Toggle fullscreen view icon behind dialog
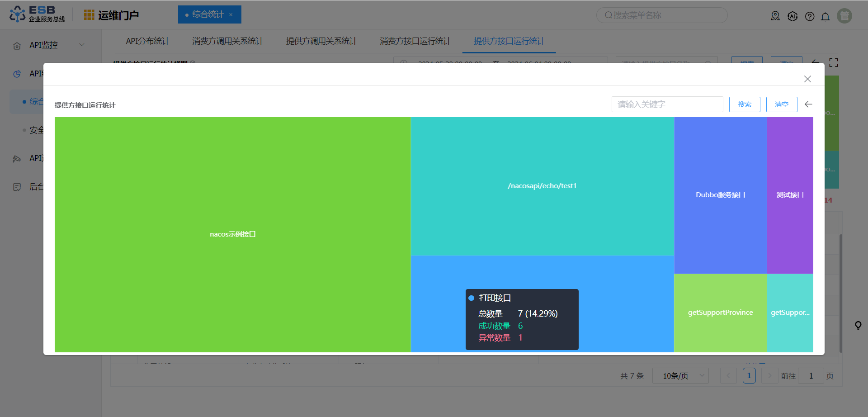Screen dimensions: 868x417 834,63
